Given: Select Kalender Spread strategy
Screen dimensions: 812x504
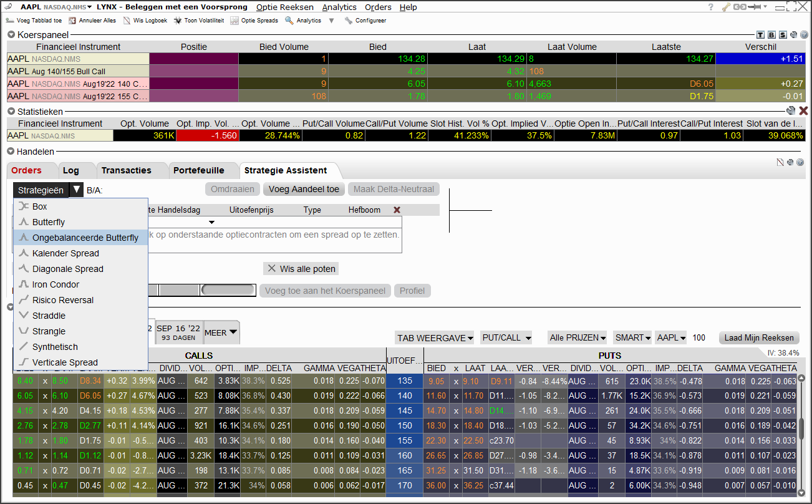Looking at the screenshot, I should [x=80, y=253].
